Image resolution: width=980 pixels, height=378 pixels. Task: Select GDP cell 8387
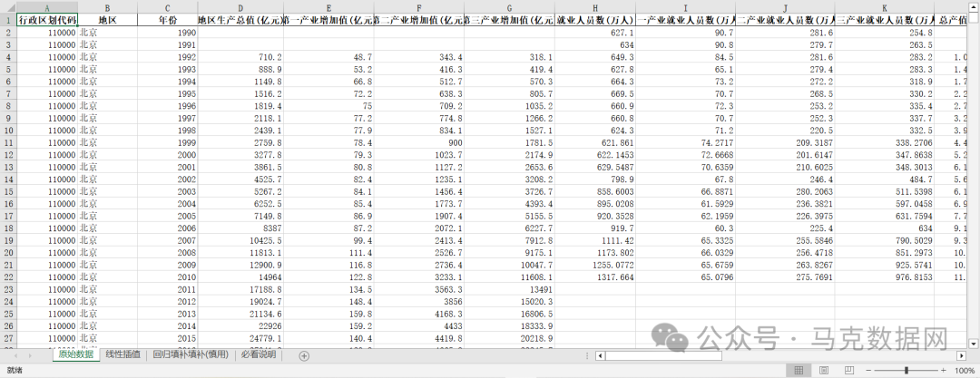240,228
